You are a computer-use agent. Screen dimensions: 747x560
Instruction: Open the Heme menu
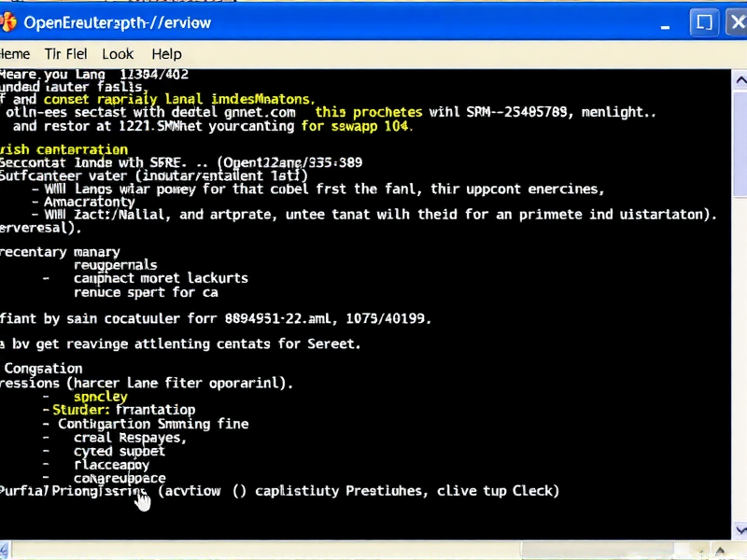(14, 53)
